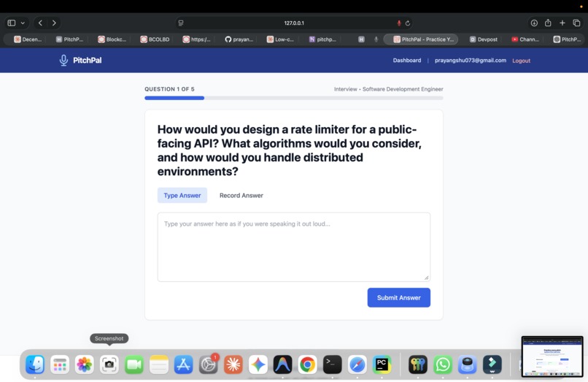Open Notes from the dock

(159, 364)
